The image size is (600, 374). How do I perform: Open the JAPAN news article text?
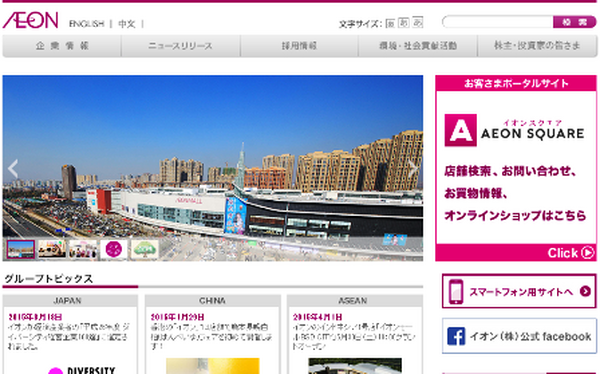coord(69,337)
